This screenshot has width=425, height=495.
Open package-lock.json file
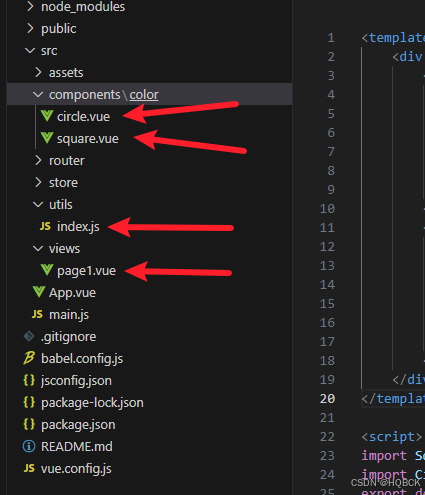tap(92, 403)
